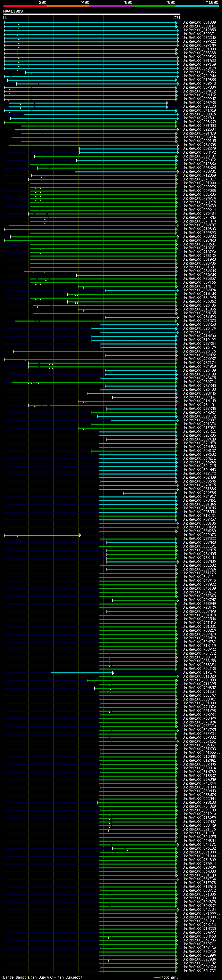Click the red ~20% identity legend segment
222x980 pixels.
[x=25, y=6]
